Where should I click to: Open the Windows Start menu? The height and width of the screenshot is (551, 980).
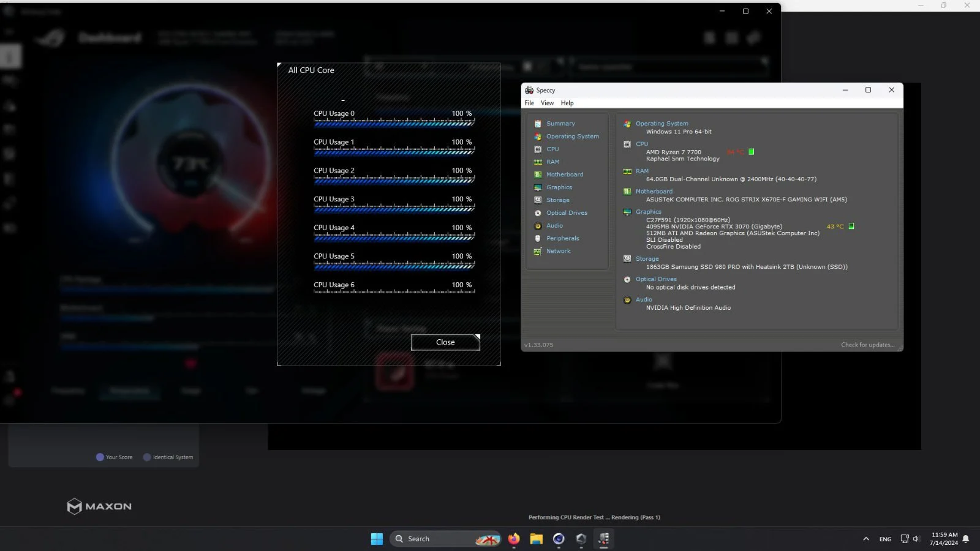pos(377,539)
